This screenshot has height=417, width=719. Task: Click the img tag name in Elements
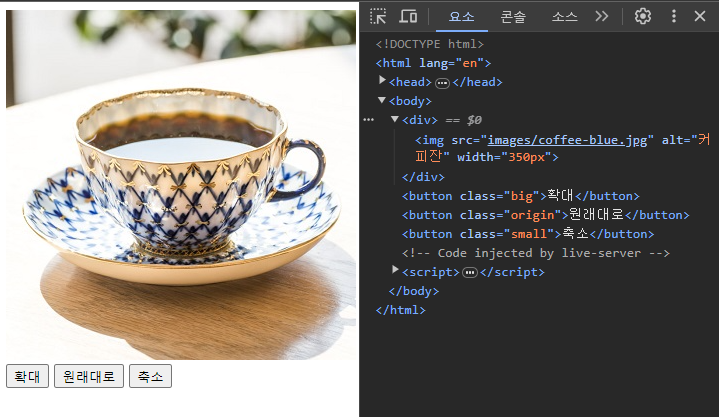[432, 140]
